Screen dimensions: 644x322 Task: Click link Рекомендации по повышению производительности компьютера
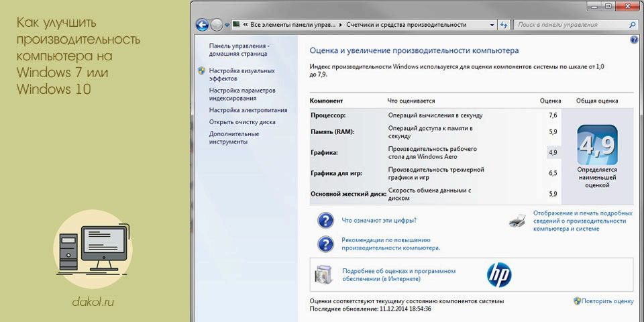[391, 244]
